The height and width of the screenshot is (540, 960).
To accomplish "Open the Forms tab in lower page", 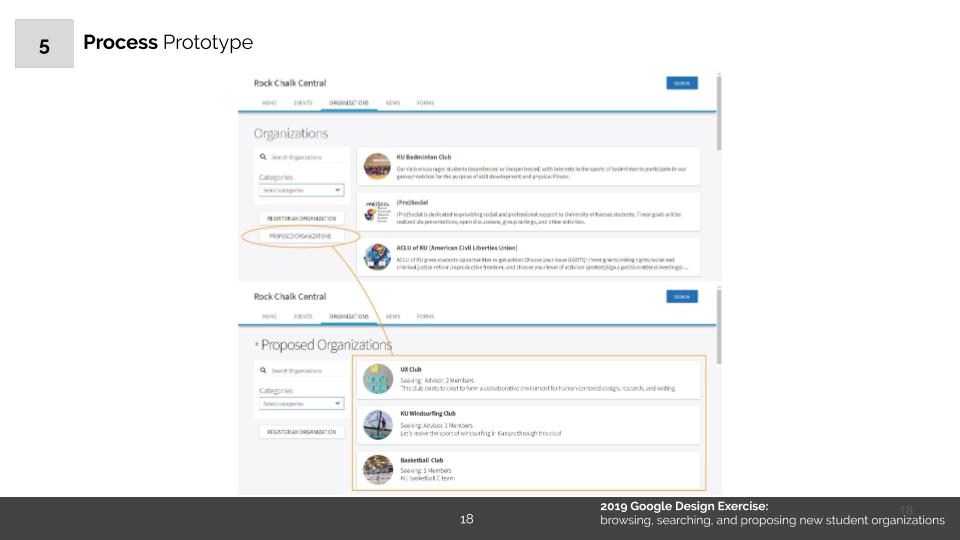I will coord(425,316).
